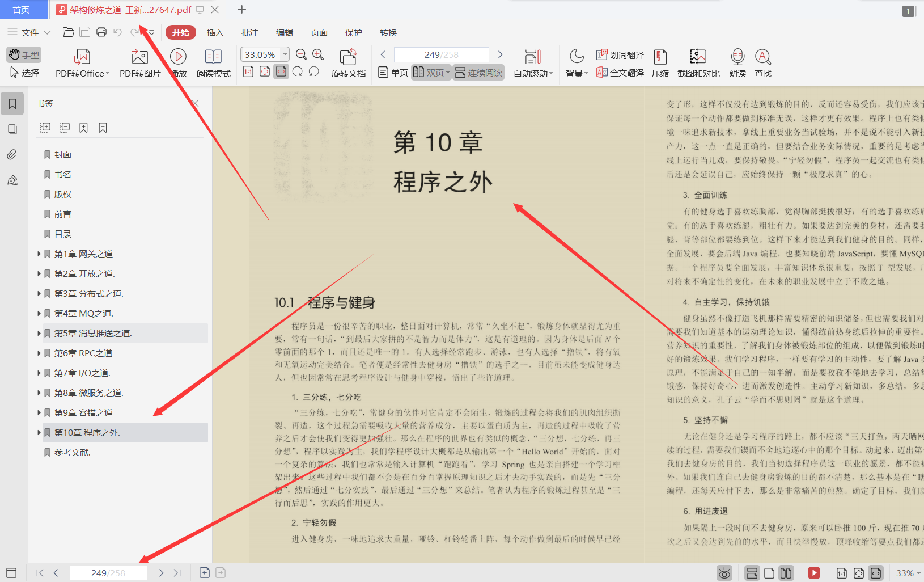Switch to 单页 single page view

(393, 73)
